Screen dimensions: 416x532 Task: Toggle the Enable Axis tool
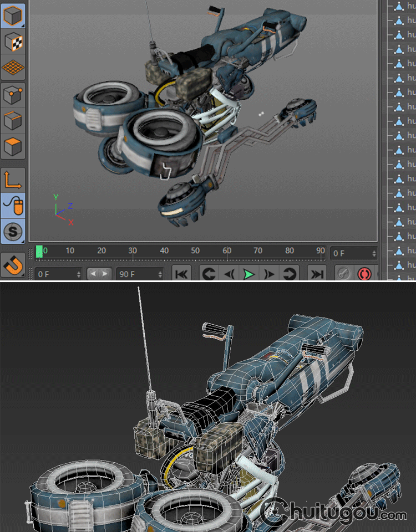coord(13,180)
